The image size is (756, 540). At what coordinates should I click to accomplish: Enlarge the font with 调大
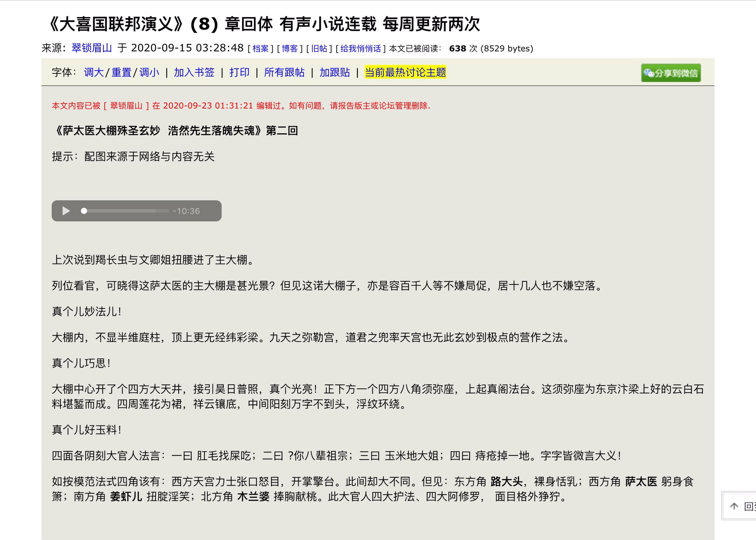(x=93, y=73)
